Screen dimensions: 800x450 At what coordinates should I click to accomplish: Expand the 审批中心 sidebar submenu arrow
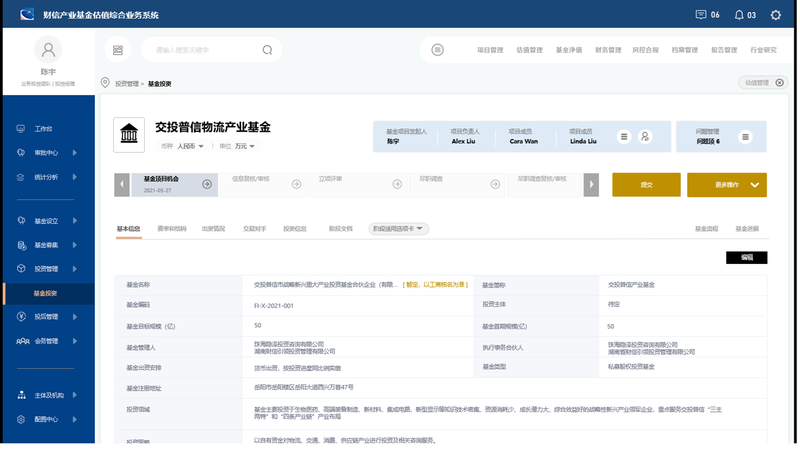[74, 153]
